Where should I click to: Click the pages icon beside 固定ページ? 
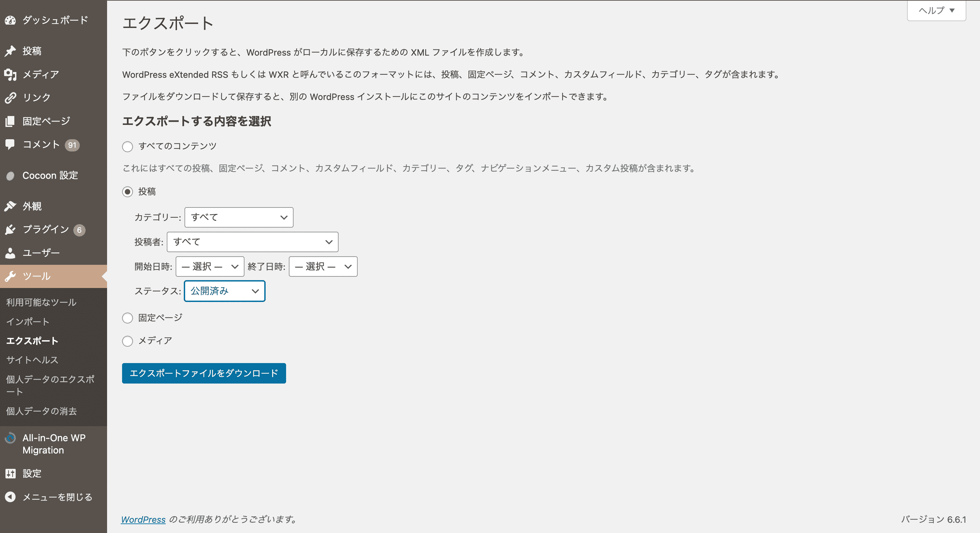[x=10, y=121]
